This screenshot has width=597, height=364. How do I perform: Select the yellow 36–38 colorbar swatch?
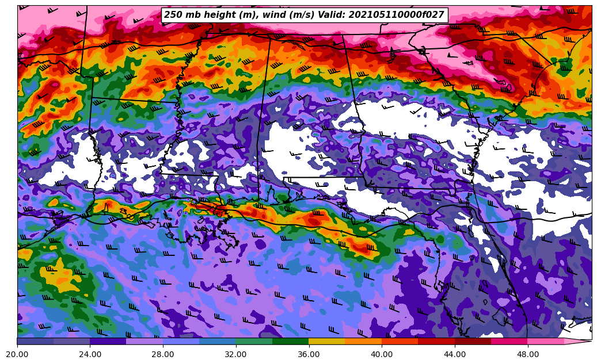[327, 342]
